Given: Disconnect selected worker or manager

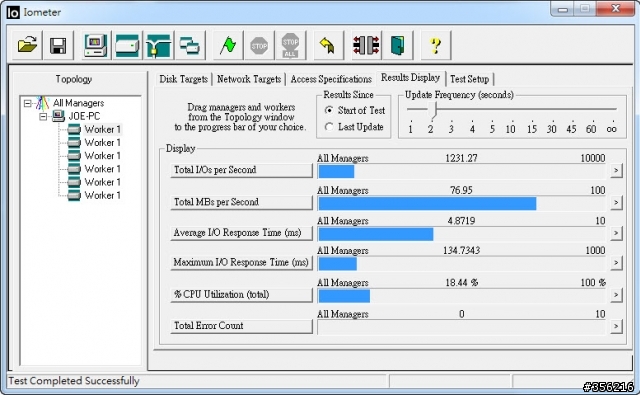Looking at the screenshot, I should point(366,45).
